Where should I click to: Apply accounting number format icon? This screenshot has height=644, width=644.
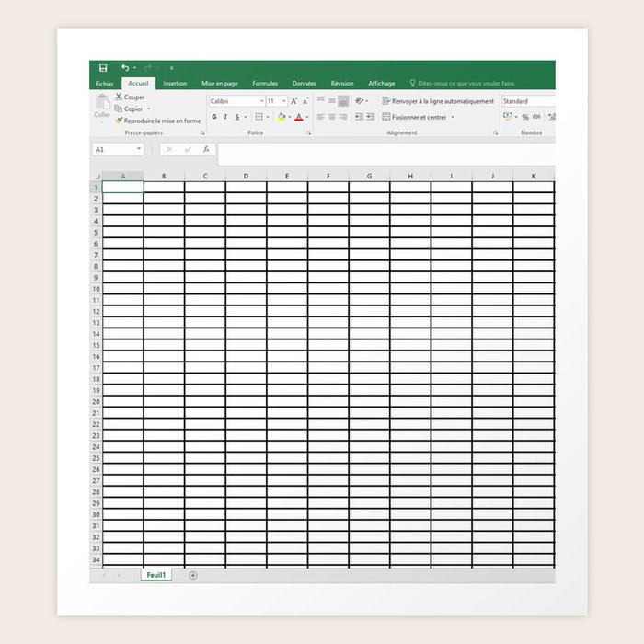click(508, 117)
